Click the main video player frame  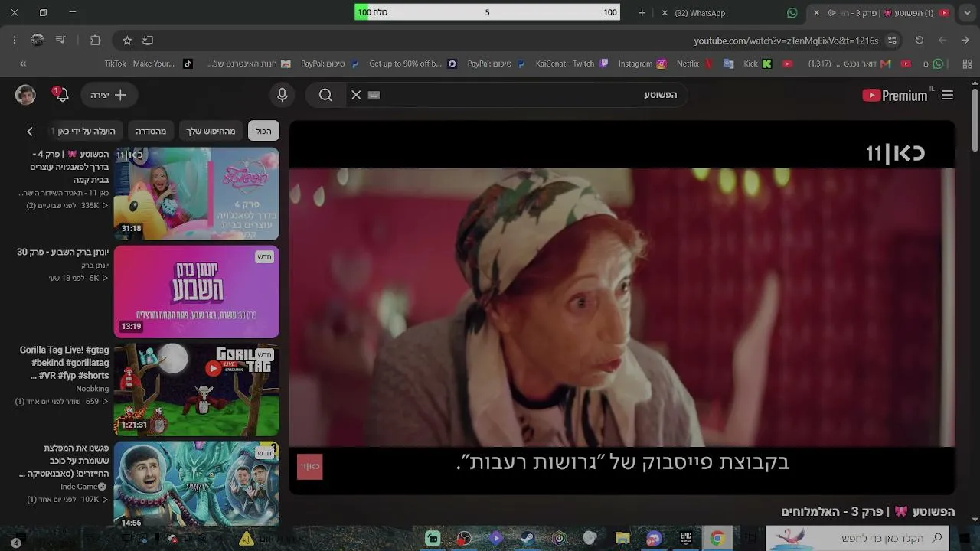tap(622, 307)
